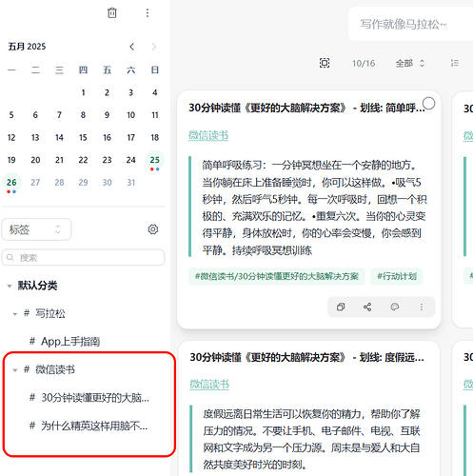Select May 26 in calendar
Viewport: 473px width, 476px height.
click(11, 183)
